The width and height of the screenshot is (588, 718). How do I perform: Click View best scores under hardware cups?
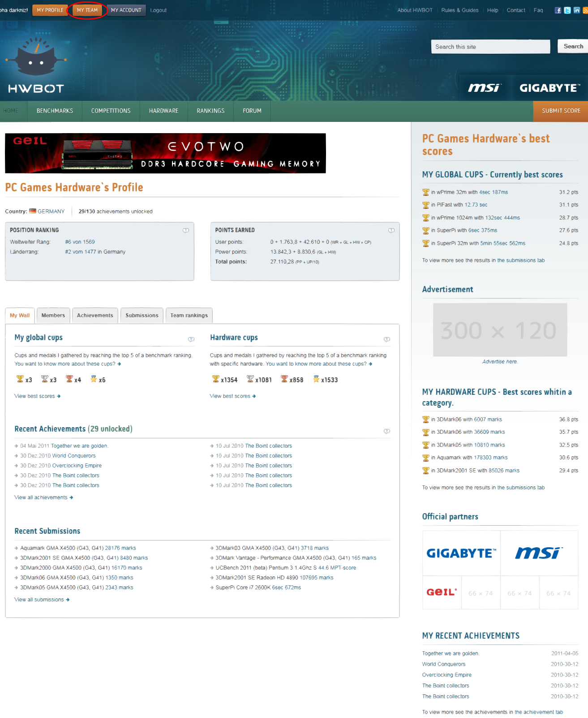[x=232, y=396]
